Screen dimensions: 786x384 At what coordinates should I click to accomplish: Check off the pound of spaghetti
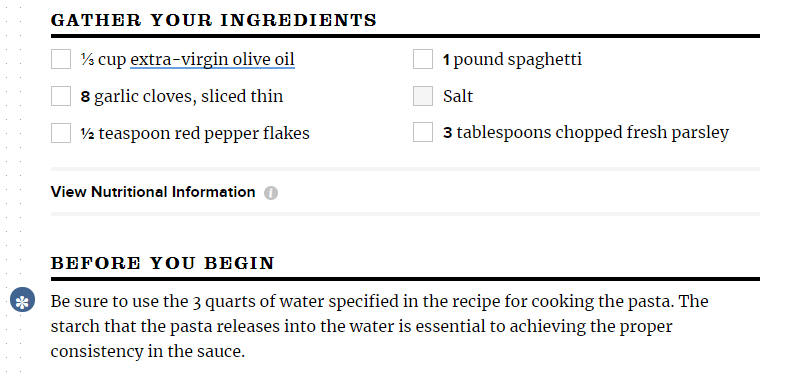[423, 59]
